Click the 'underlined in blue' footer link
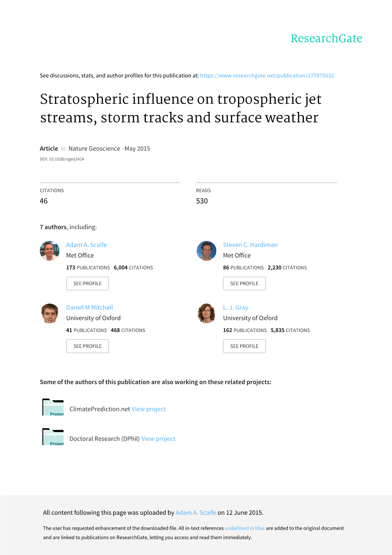The height and width of the screenshot is (555, 392). pos(245,528)
